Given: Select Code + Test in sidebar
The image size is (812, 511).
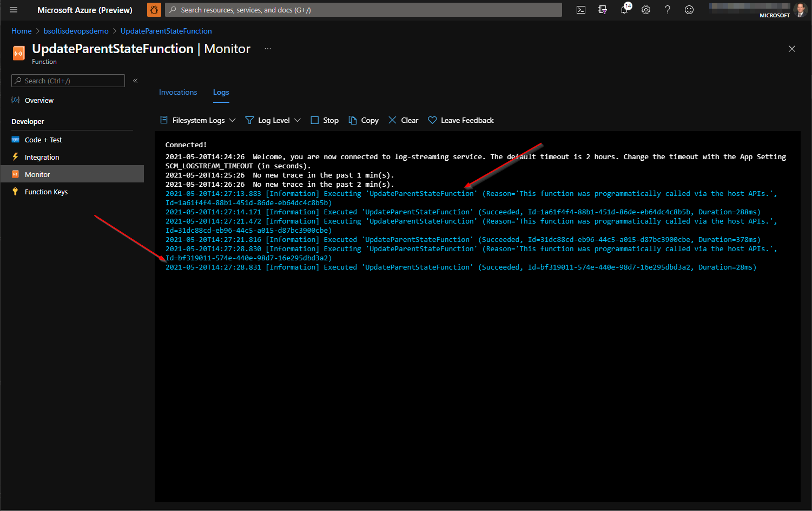Looking at the screenshot, I should click(x=43, y=140).
